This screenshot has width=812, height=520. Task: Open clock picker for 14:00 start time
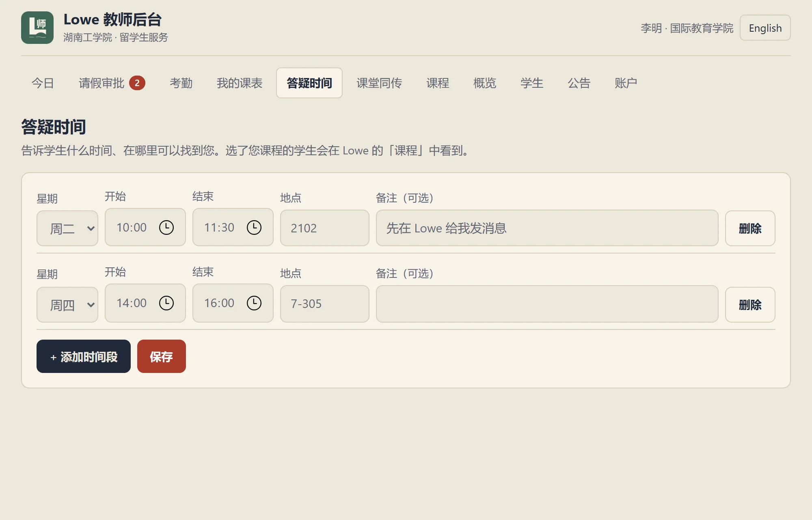[x=166, y=303]
